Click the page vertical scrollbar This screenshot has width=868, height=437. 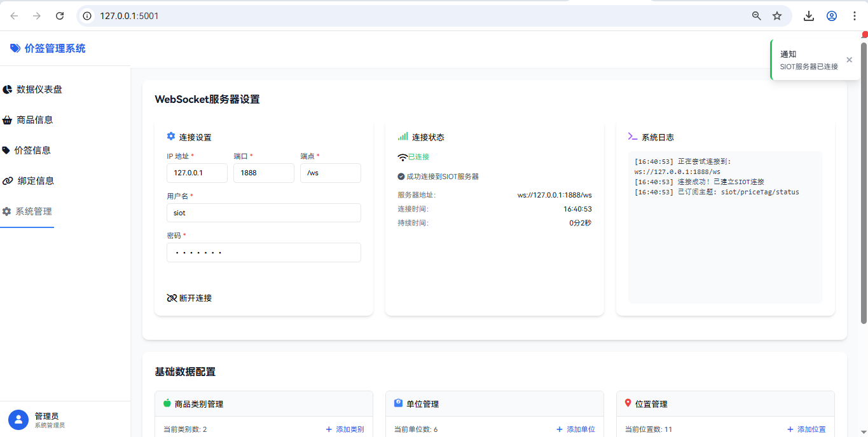pos(864,182)
